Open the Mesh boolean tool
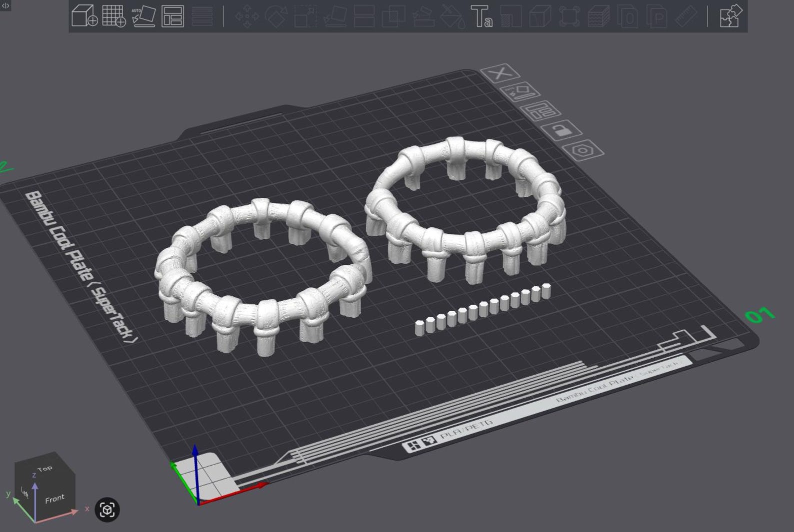The height and width of the screenshot is (532, 794). (x=393, y=16)
